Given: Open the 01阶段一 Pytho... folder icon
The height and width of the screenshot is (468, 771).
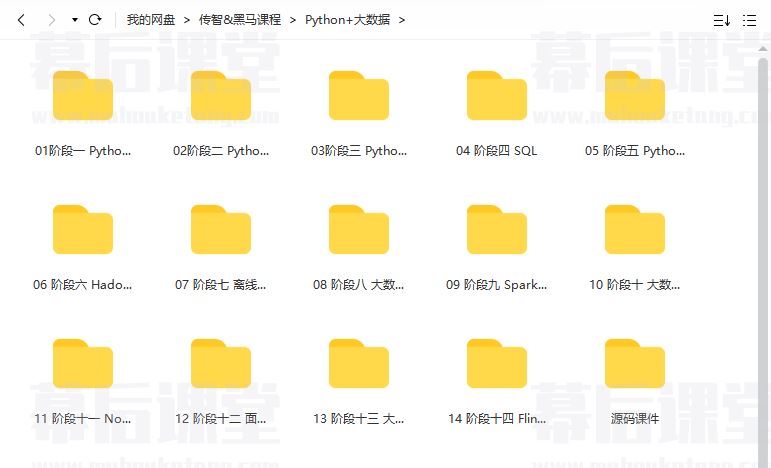Looking at the screenshot, I should click(83, 95).
